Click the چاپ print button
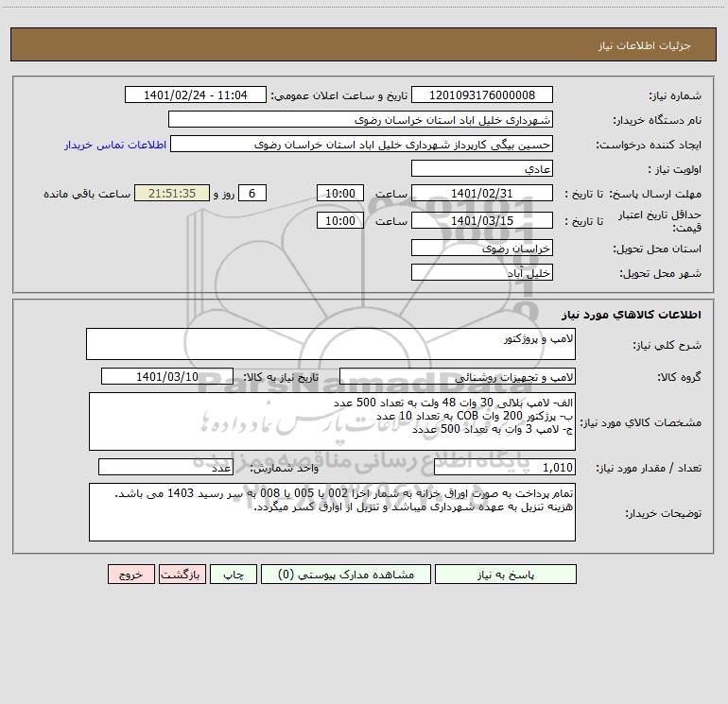This screenshot has width=728, height=704. pyautogui.click(x=234, y=574)
